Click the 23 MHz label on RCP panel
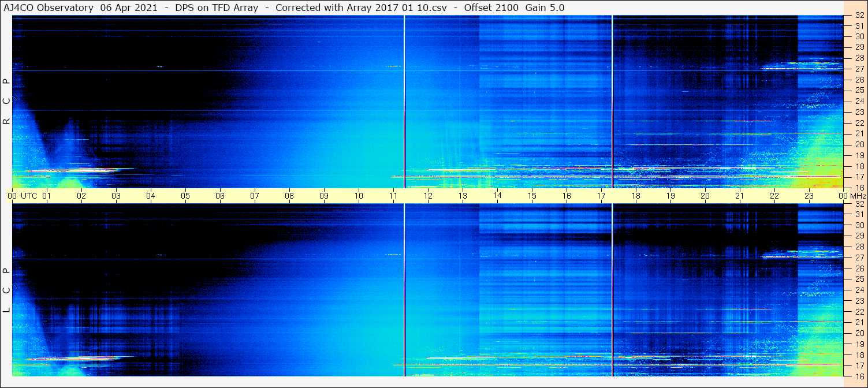 point(859,112)
